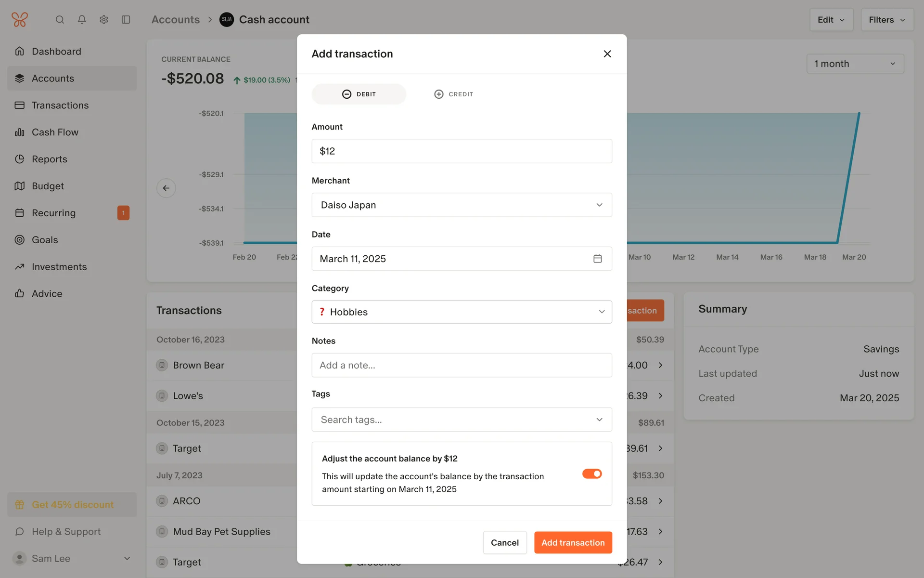Toggle the sidebar panel icon
Viewport: 924px width, 578px height.
(126, 20)
